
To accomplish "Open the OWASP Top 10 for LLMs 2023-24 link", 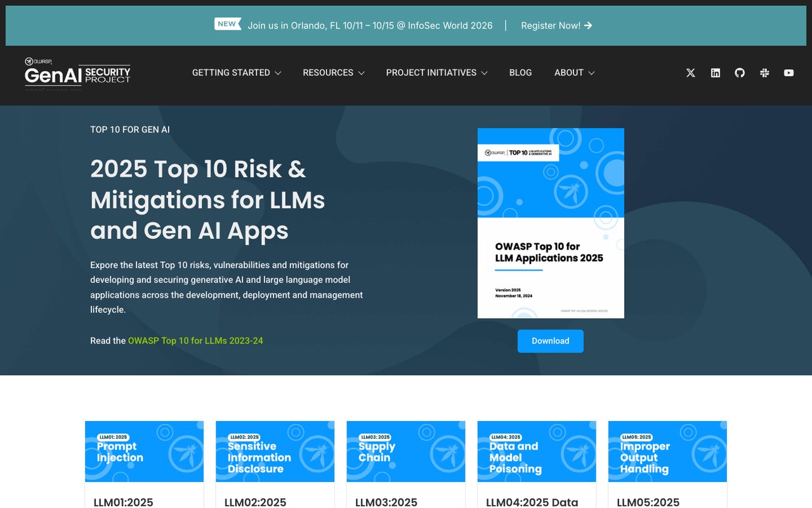I will pos(195,341).
